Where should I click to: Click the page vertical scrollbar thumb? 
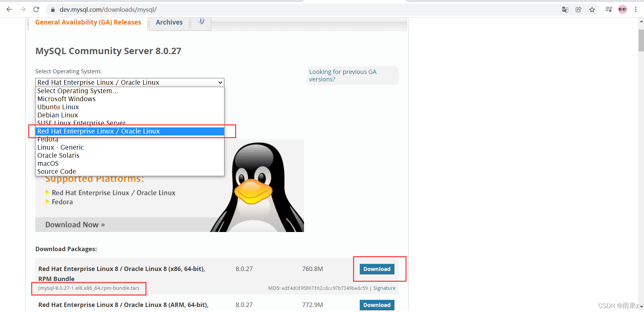pos(641,40)
